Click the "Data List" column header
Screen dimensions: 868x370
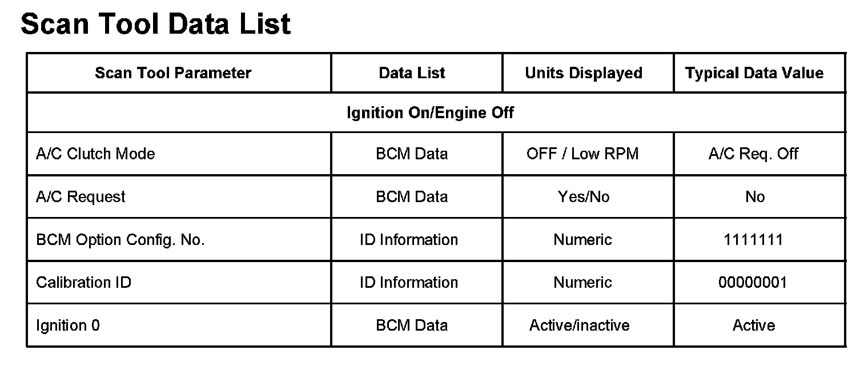(412, 73)
